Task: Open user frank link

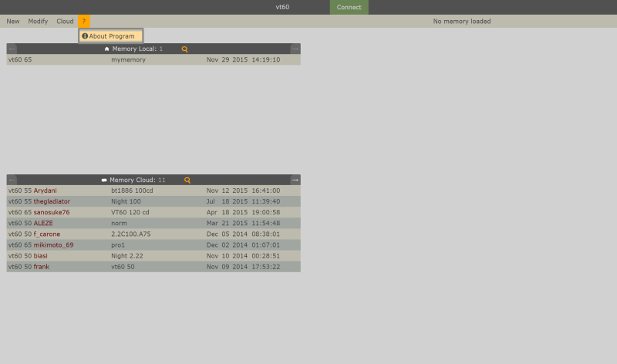Action: (42, 267)
